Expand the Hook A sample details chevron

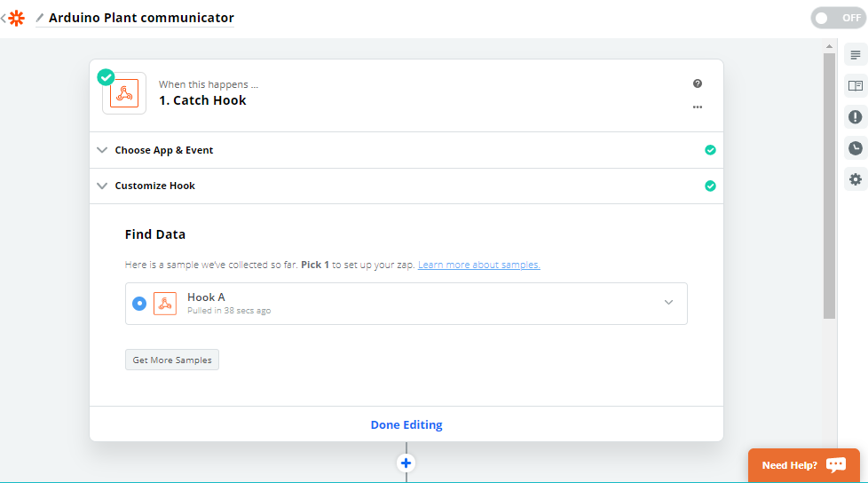pos(669,303)
